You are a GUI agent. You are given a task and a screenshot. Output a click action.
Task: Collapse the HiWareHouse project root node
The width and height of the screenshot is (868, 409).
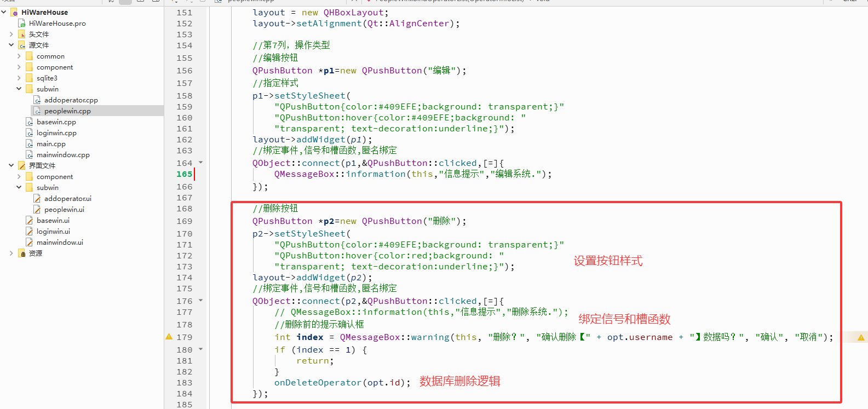4,12
